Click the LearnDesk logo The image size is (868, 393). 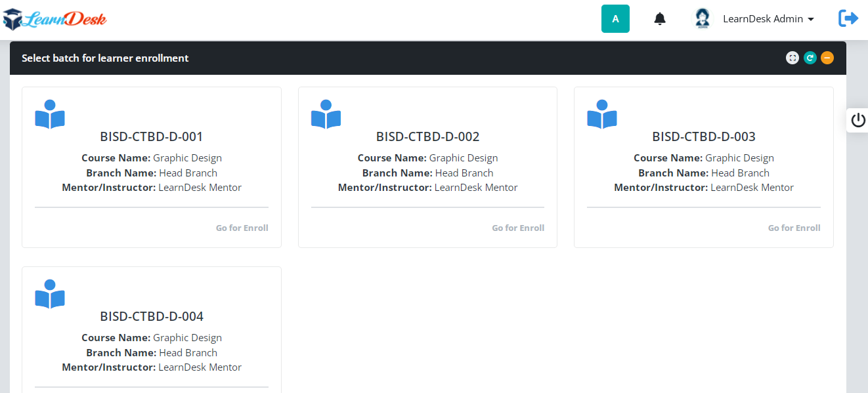tap(54, 19)
